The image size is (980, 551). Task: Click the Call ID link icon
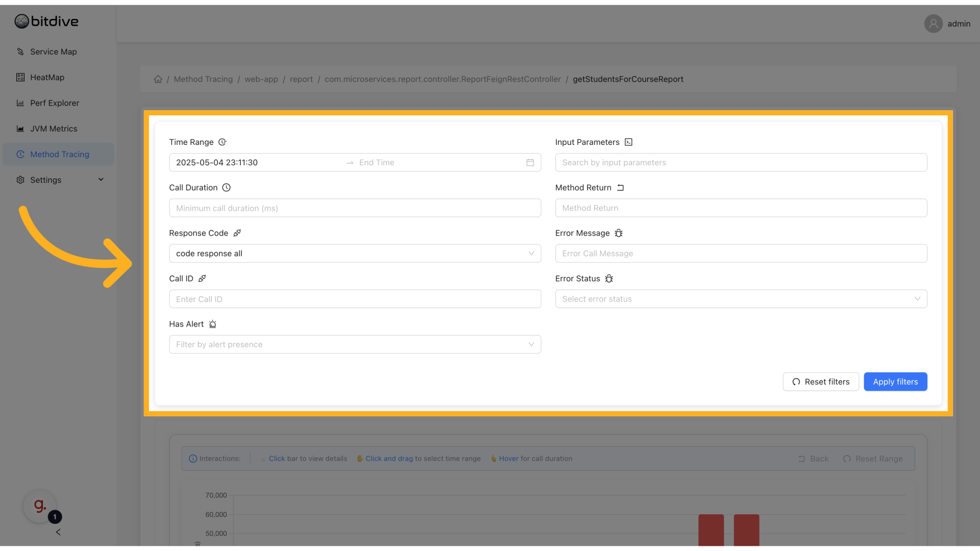coord(202,279)
